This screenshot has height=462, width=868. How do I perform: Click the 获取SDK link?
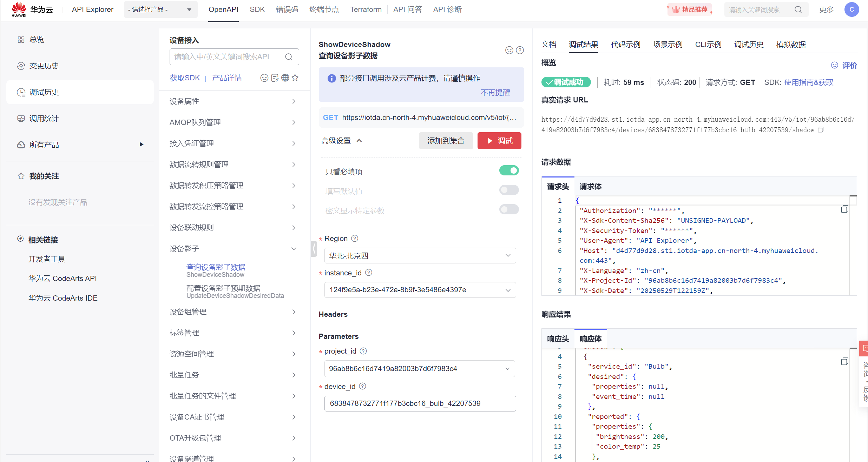[185, 78]
